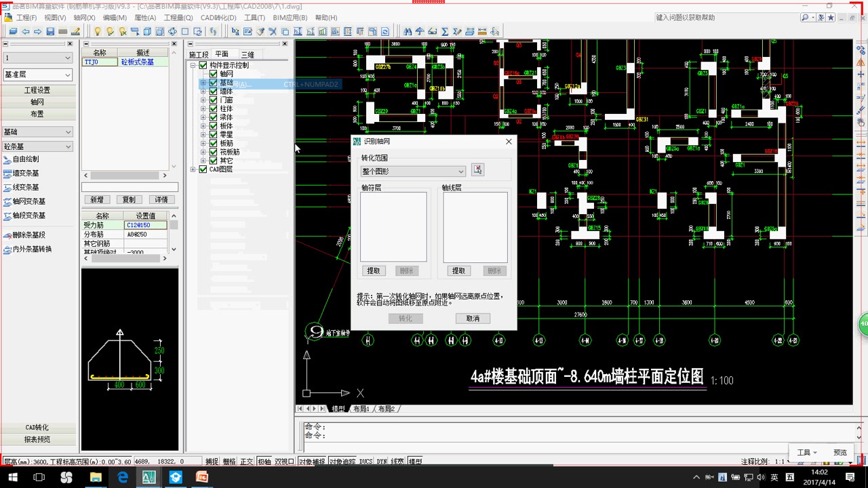The height and width of the screenshot is (488, 868).
Task: Click the empty rectangle toolbar icon
Action: [185, 31]
